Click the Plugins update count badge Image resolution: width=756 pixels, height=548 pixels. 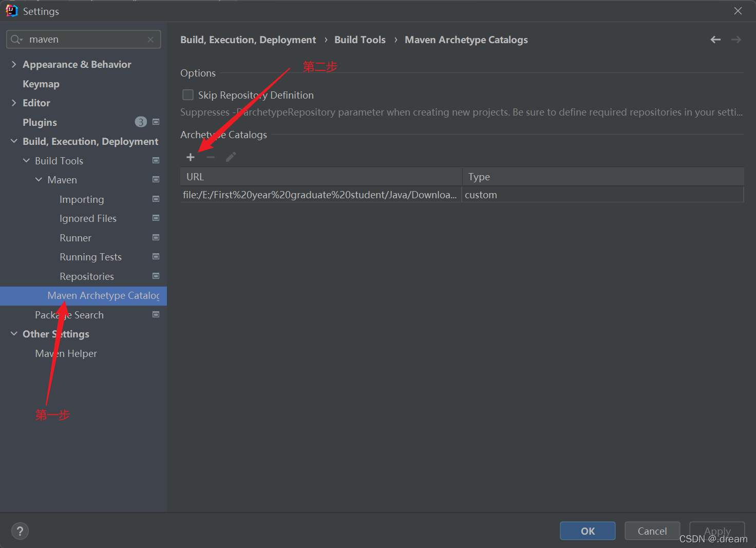[141, 122]
